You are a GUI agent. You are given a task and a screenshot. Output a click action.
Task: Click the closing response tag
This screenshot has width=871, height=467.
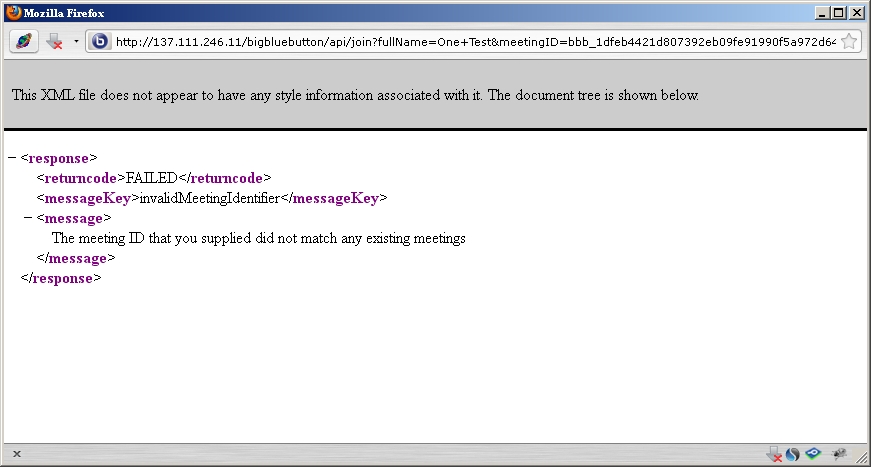pyautogui.click(x=61, y=278)
